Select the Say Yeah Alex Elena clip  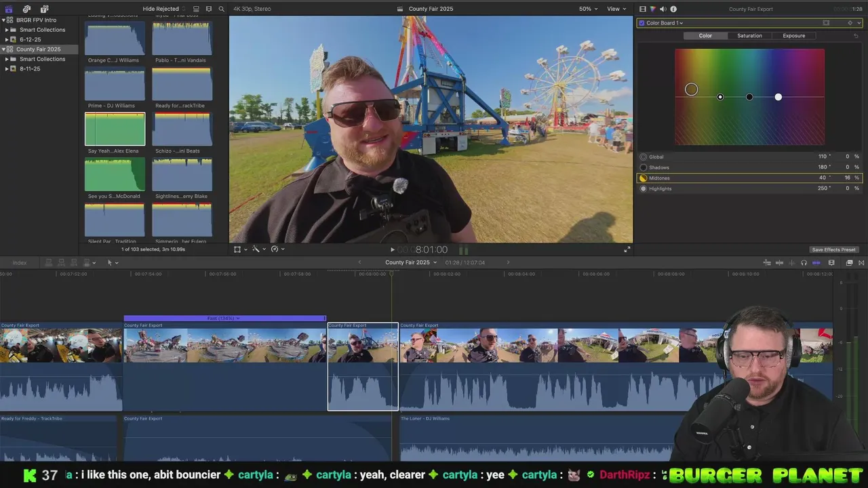pos(115,129)
